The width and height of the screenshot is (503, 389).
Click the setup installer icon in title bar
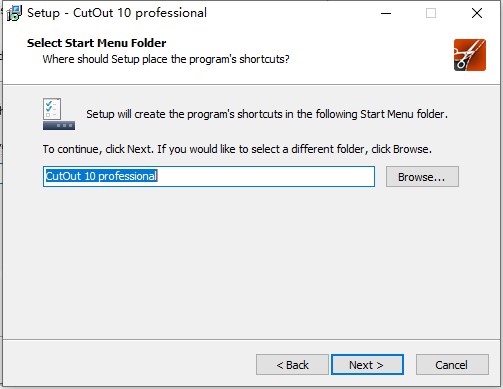coord(14,13)
